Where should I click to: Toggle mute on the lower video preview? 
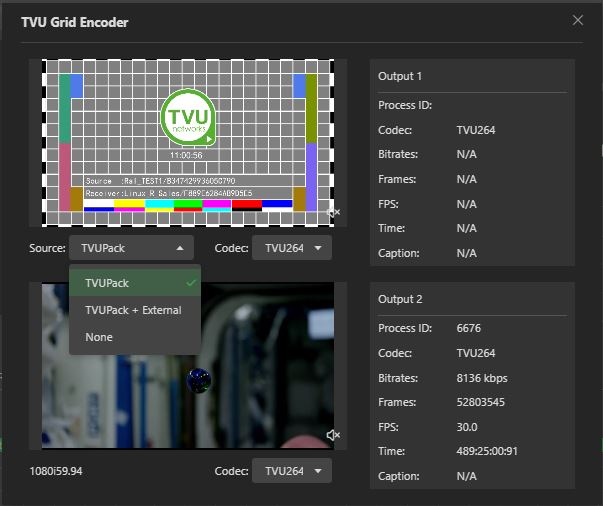click(x=333, y=435)
